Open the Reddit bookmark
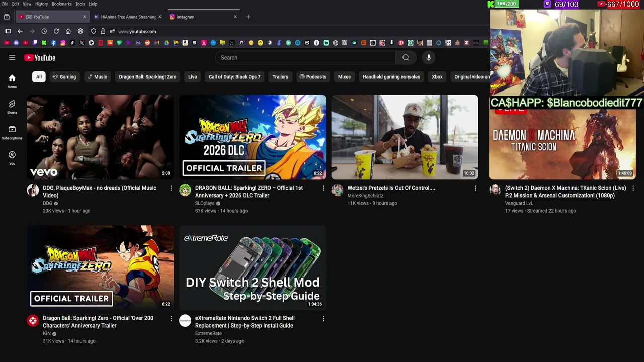644x362 pixels. [x=147, y=43]
